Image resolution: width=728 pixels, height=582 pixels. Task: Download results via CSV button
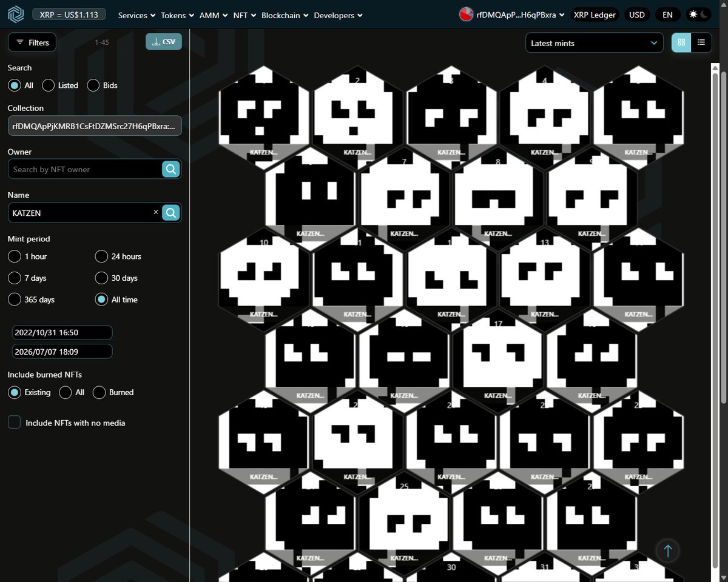[164, 42]
